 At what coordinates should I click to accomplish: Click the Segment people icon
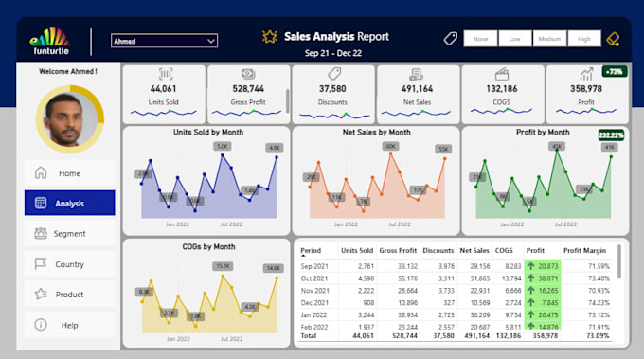click(x=41, y=233)
